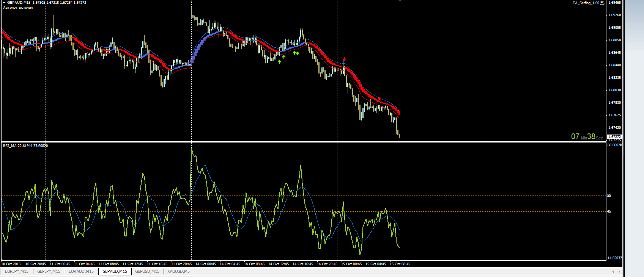
Task: Select the red sell arrow near 15 Oct 00:45
Action: click(345, 59)
